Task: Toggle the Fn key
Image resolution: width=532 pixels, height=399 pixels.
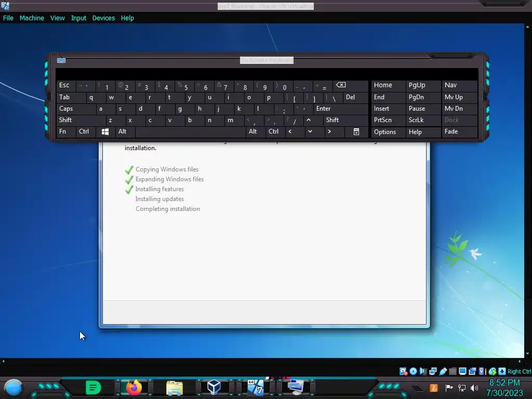Action: [x=66, y=131]
